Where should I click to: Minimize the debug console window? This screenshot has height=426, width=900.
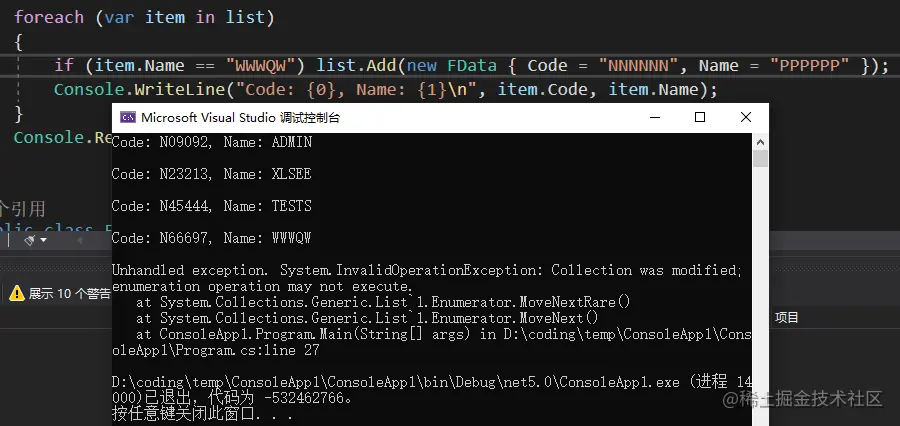click(x=655, y=118)
